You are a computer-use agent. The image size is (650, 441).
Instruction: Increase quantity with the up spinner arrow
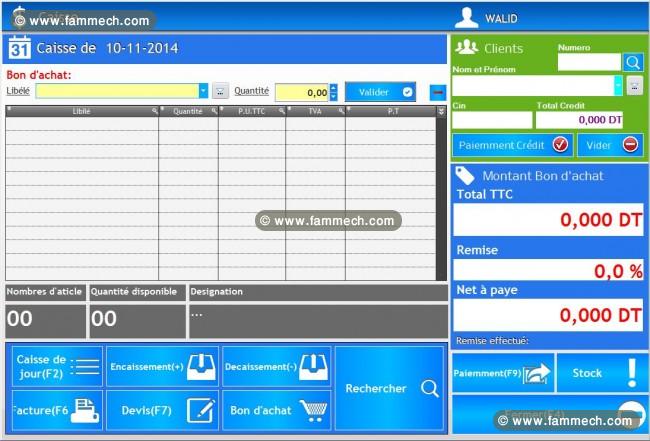tap(333, 88)
